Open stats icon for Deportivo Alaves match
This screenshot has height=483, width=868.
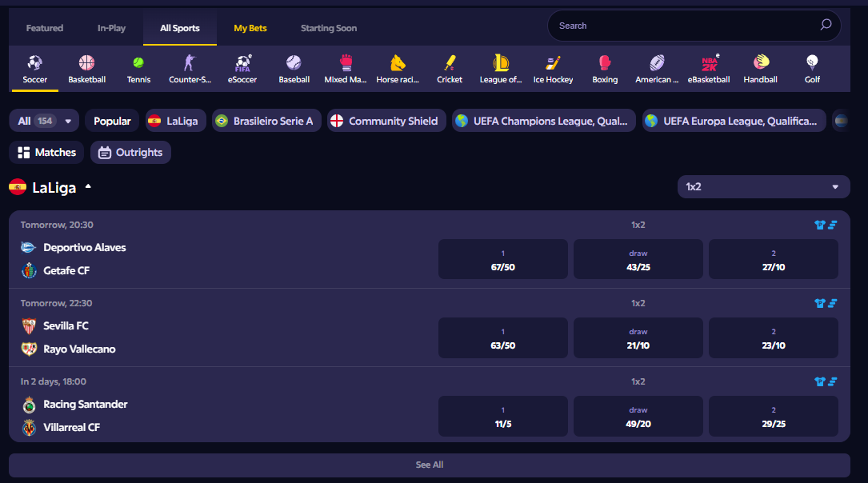pyautogui.click(x=831, y=225)
